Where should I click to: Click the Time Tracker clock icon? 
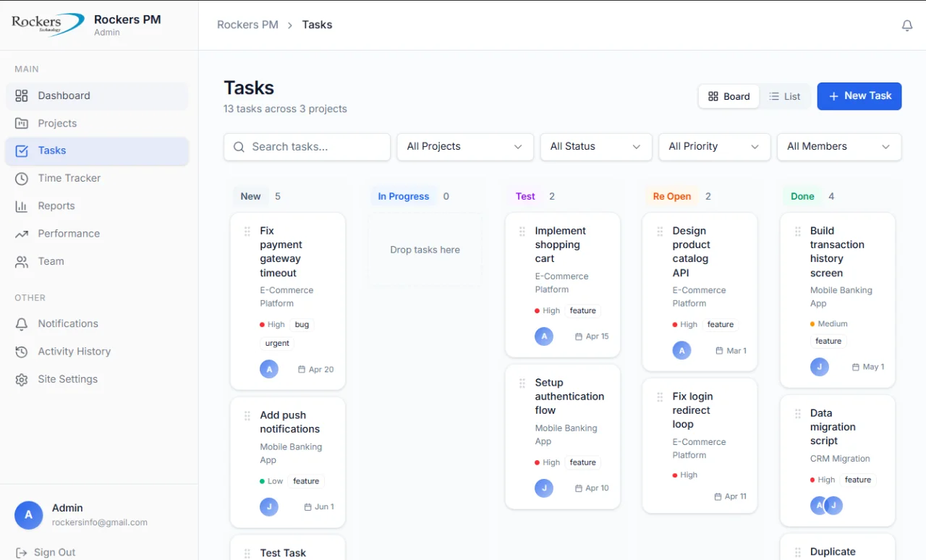[x=22, y=178]
